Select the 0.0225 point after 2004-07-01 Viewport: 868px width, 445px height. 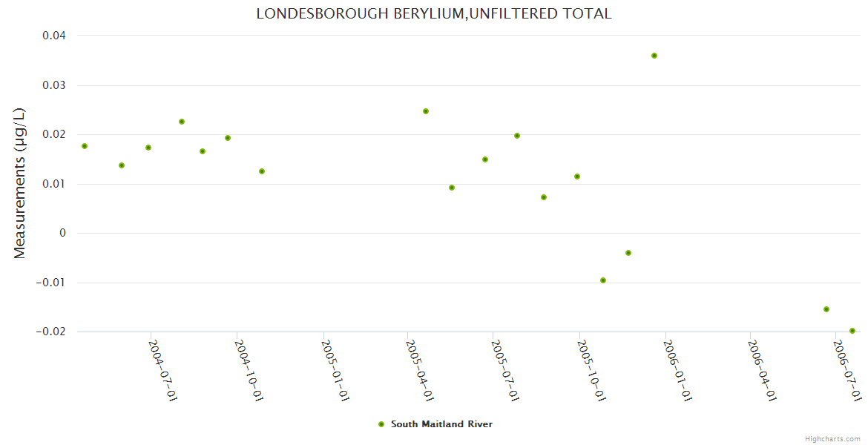(182, 122)
